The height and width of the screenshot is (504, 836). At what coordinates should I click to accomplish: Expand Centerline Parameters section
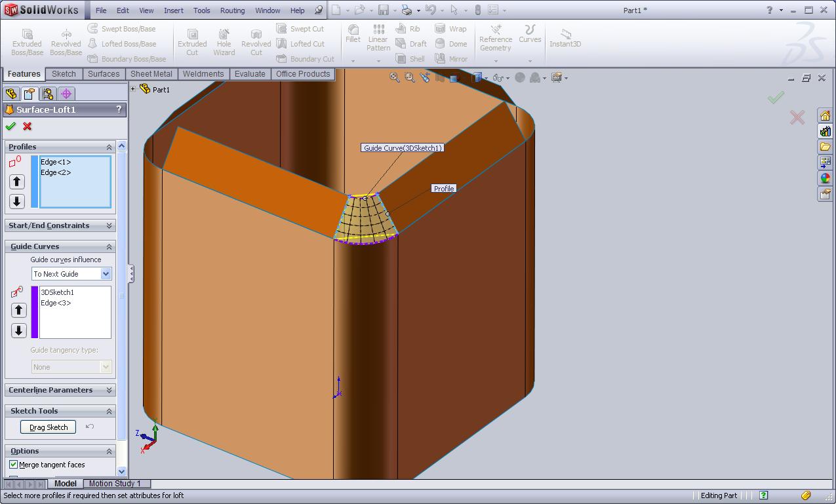[x=109, y=390]
